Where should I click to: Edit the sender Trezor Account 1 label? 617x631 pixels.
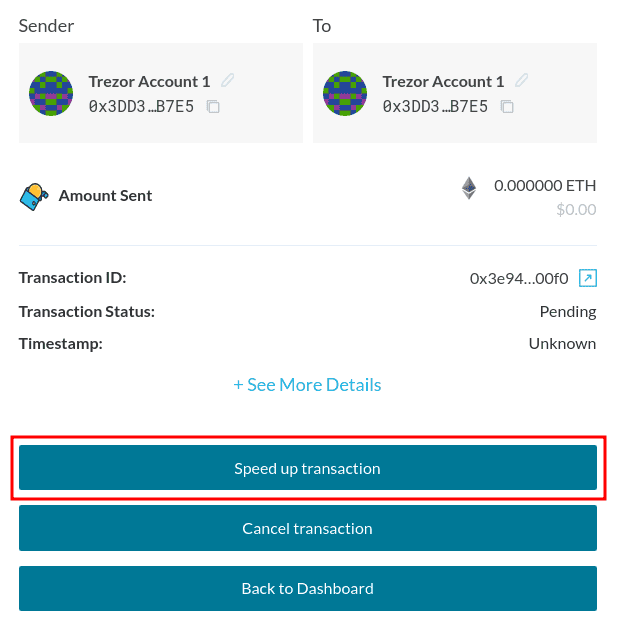227,80
